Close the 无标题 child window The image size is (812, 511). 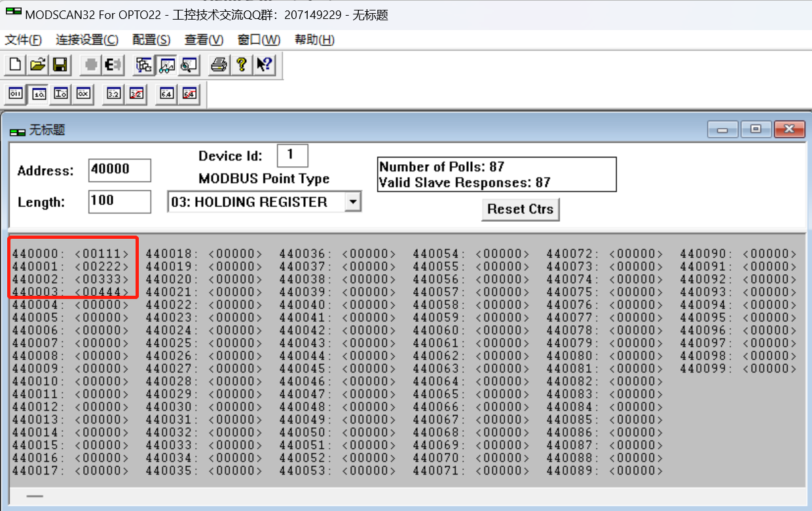coord(789,130)
